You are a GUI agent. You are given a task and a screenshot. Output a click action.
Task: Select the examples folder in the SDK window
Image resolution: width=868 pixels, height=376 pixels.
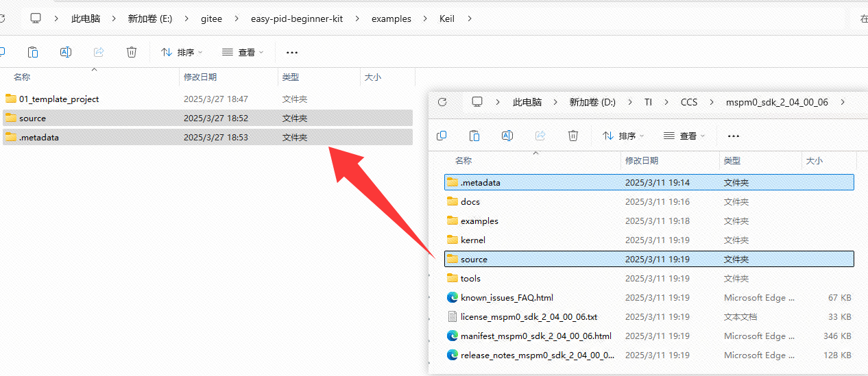coord(649,221)
